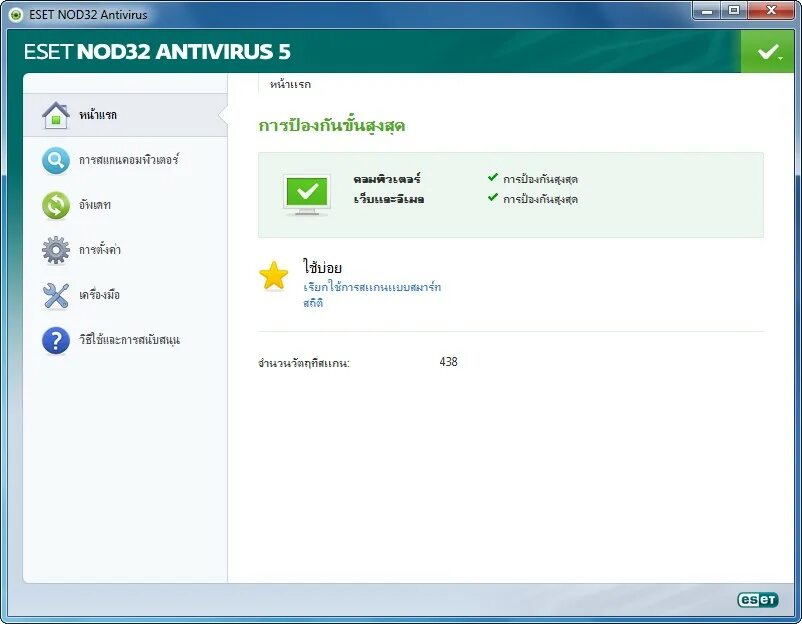Click the scanned objects count 438
This screenshot has width=802, height=624.
449,362
